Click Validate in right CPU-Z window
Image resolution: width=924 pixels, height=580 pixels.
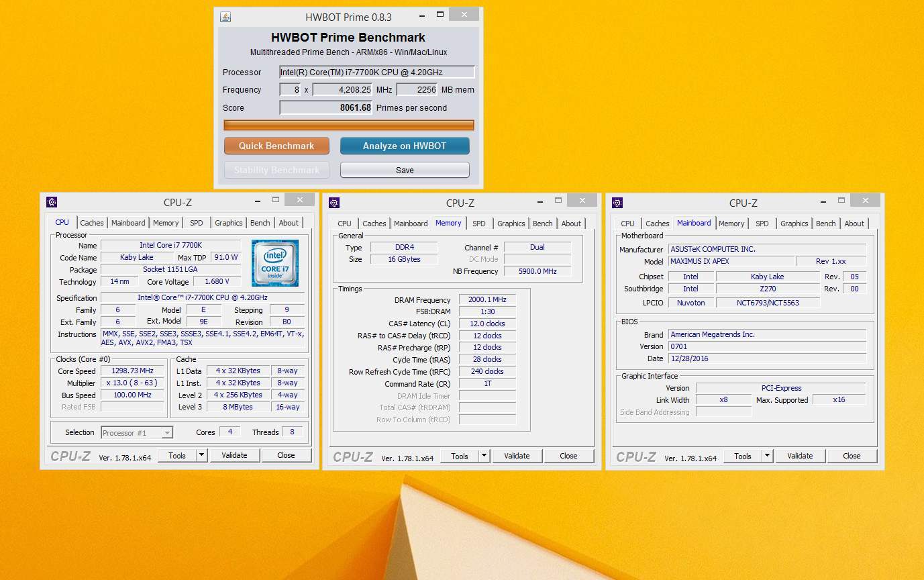(800, 456)
